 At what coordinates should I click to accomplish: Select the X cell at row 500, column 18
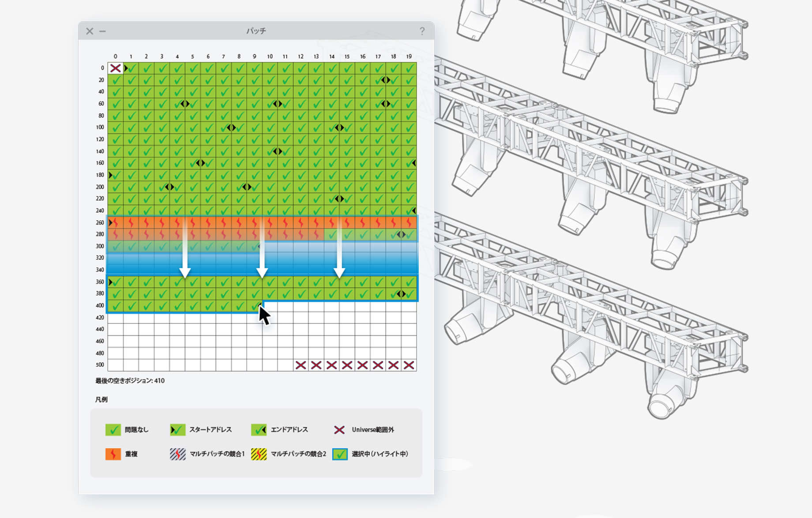click(x=394, y=365)
